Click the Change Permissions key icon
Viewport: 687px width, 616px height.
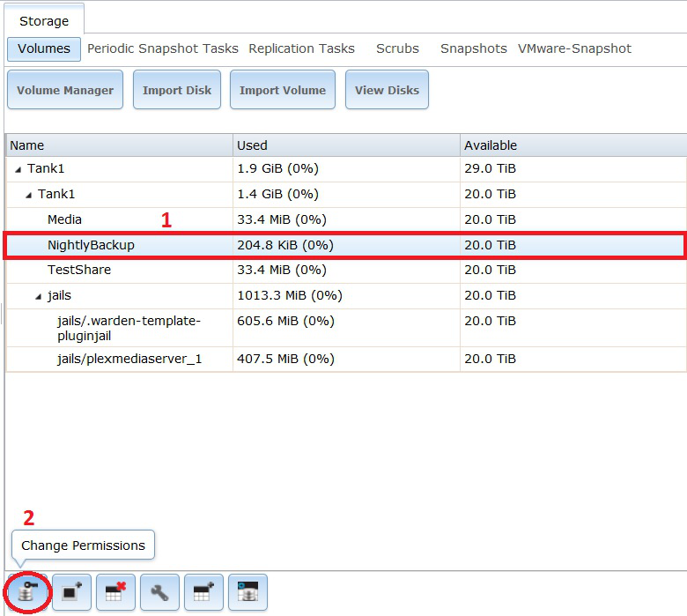27,592
